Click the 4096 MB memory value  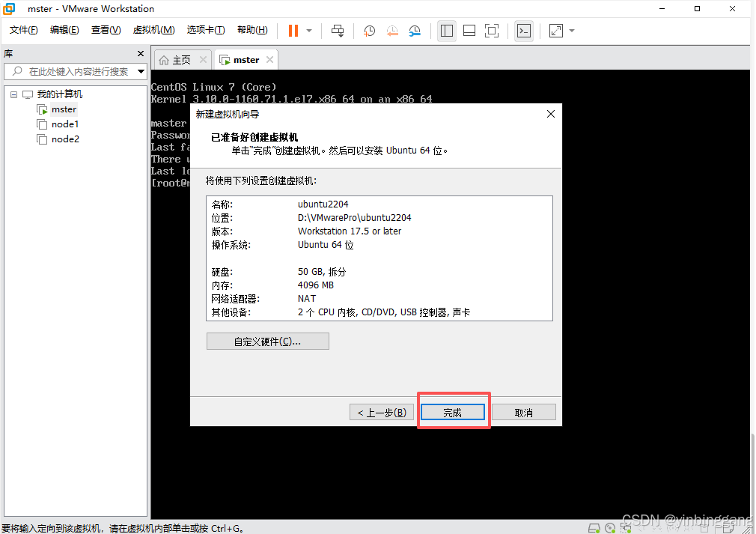(316, 285)
